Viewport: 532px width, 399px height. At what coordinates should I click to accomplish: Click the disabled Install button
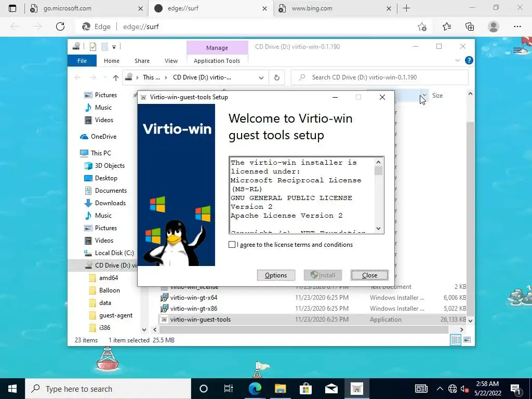click(323, 275)
